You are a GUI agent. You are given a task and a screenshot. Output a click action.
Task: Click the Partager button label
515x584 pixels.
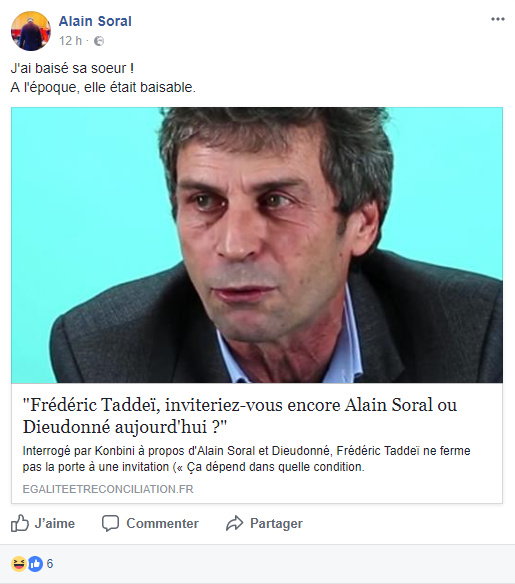(276, 524)
